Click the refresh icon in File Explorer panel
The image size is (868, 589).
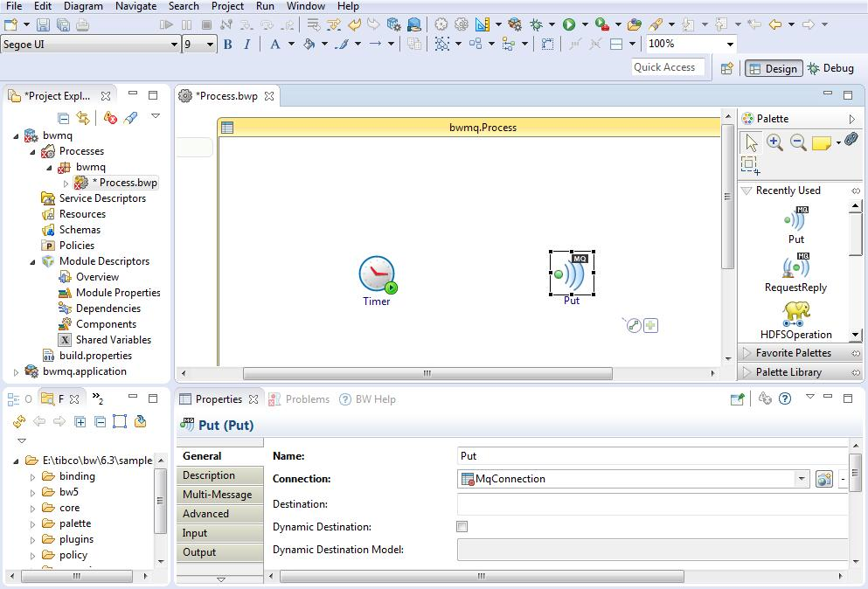tap(19, 422)
